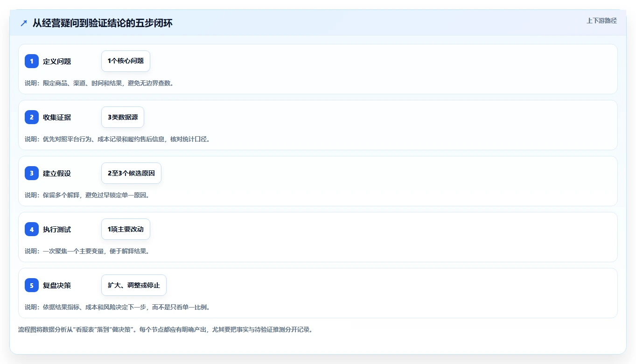Select step number 2 badge
The height and width of the screenshot is (364, 636).
(32, 117)
